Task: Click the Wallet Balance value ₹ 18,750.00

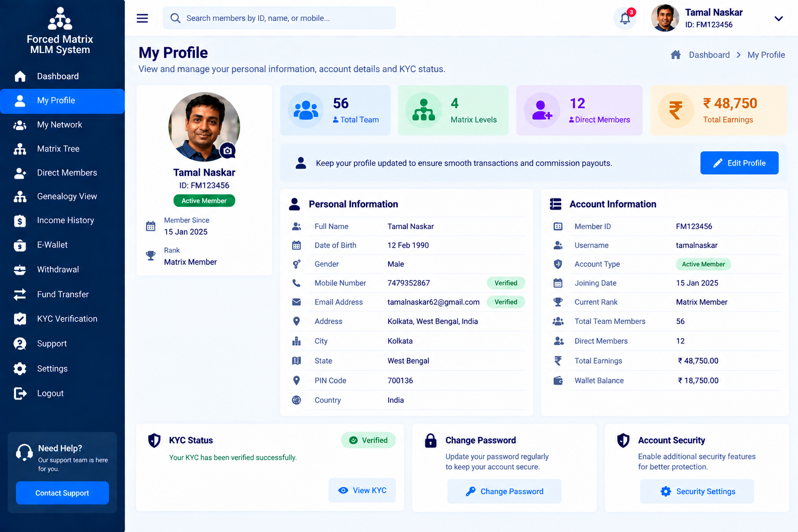Action: tap(698, 381)
